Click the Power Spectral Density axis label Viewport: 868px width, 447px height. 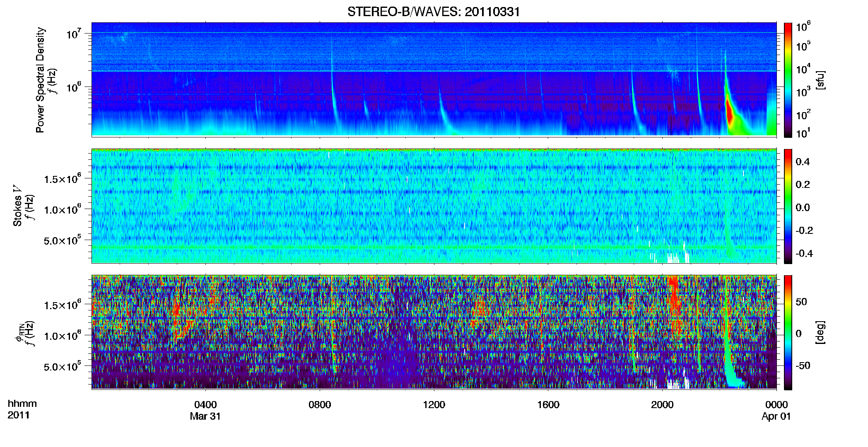[x=40, y=80]
